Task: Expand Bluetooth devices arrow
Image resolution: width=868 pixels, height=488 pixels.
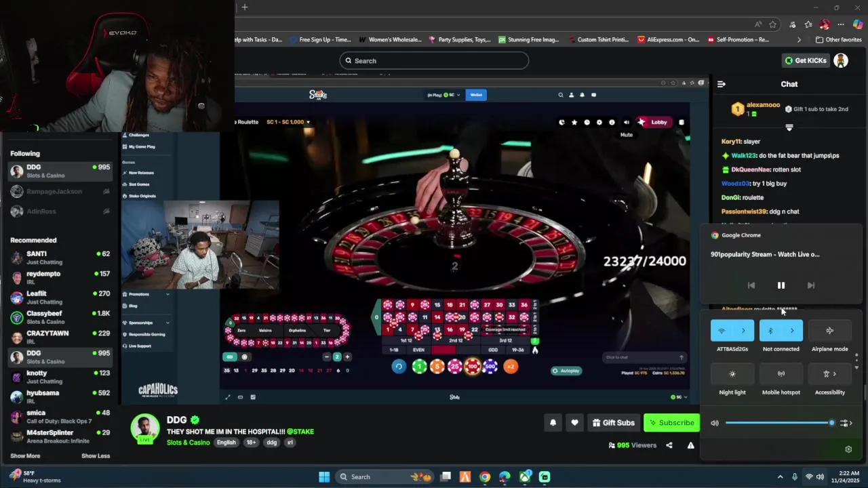Action: click(792, 331)
